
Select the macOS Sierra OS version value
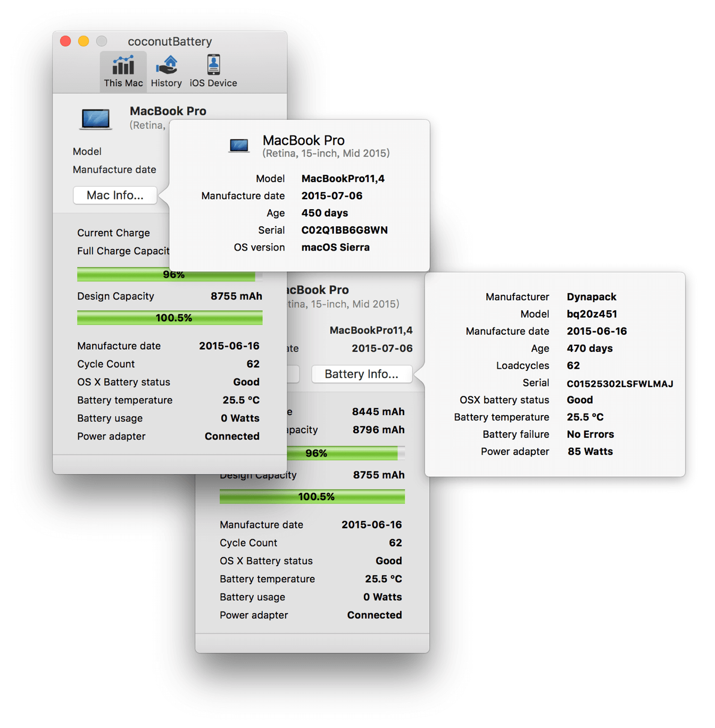335,247
